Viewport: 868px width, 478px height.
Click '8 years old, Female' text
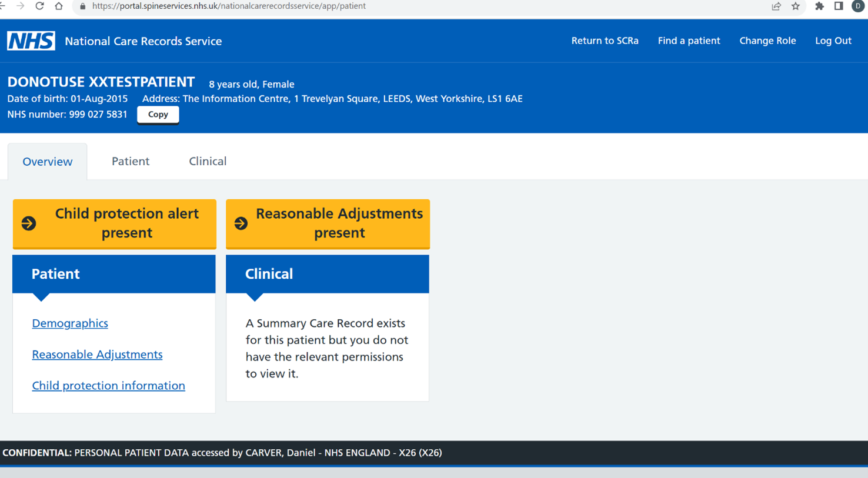pos(252,84)
